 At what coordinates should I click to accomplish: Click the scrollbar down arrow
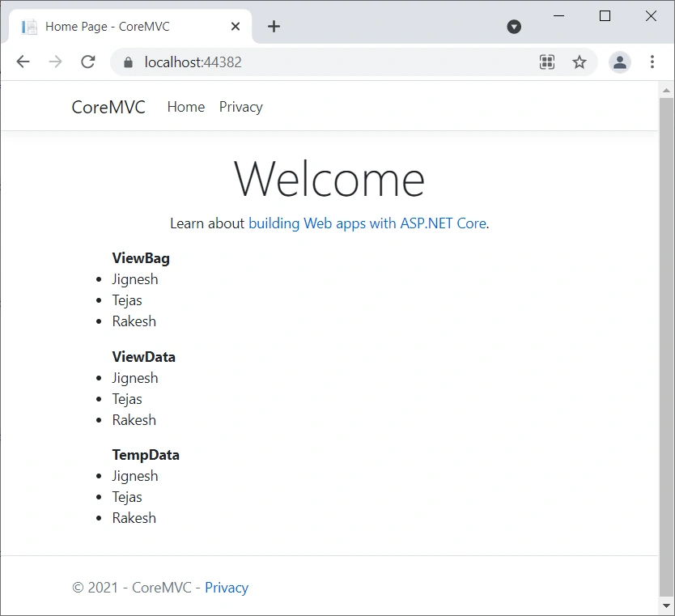click(666, 606)
